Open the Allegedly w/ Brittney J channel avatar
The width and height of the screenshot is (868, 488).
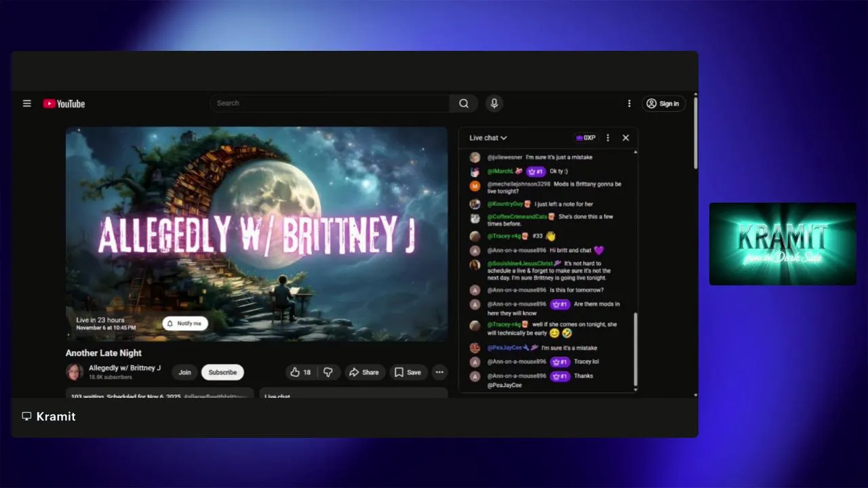(75, 371)
